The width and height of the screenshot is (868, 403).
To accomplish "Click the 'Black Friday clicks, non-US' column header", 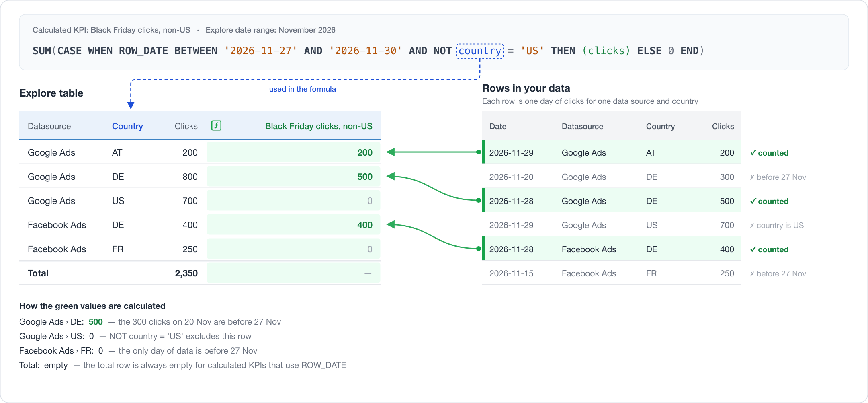I will pos(319,126).
